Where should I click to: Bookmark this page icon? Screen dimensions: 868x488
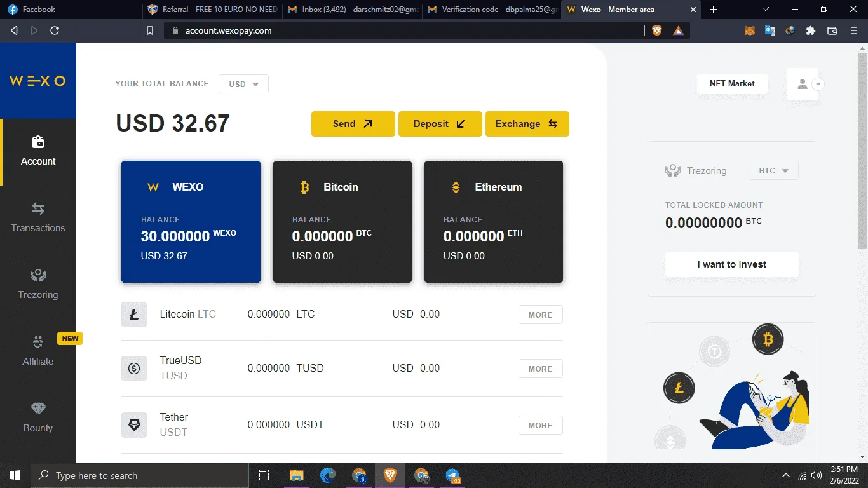(x=150, y=30)
